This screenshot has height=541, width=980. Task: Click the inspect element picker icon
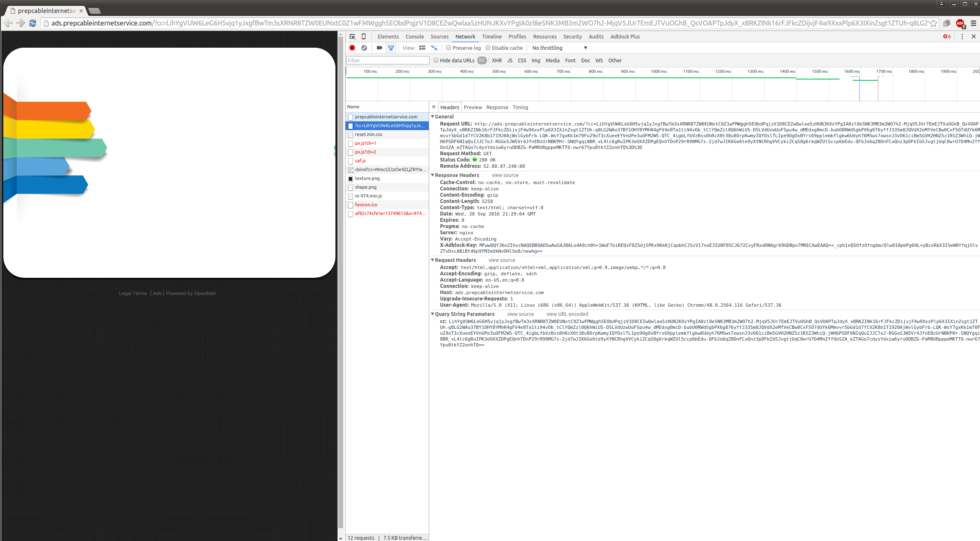pos(352,37)
